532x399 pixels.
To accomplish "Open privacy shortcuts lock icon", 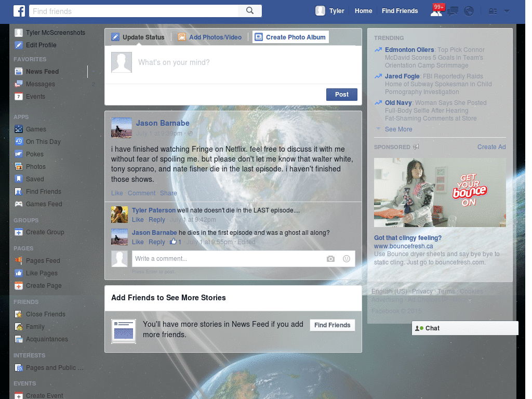I will click(493, 11).
